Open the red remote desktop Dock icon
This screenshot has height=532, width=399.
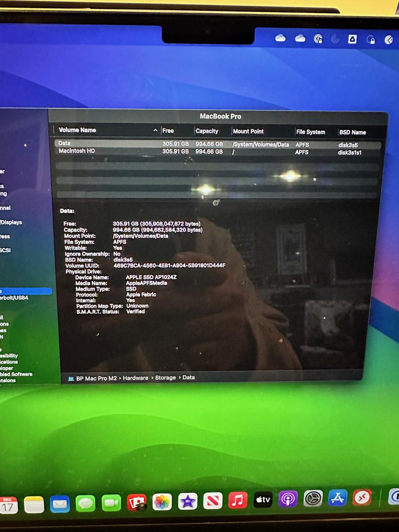(362, 497)
